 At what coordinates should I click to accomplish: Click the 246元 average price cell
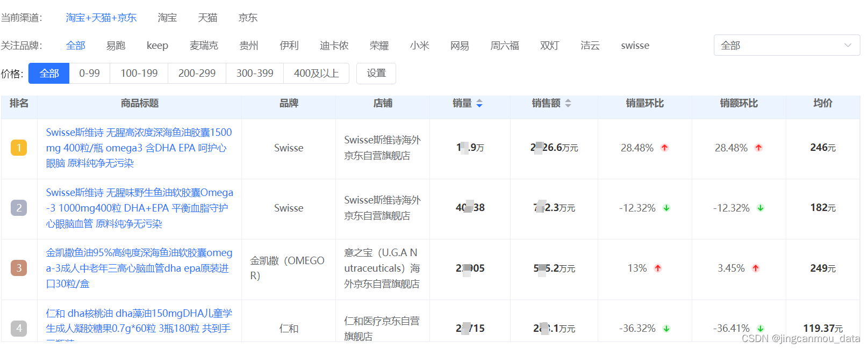pyautogui.click(x=823, y=148)
